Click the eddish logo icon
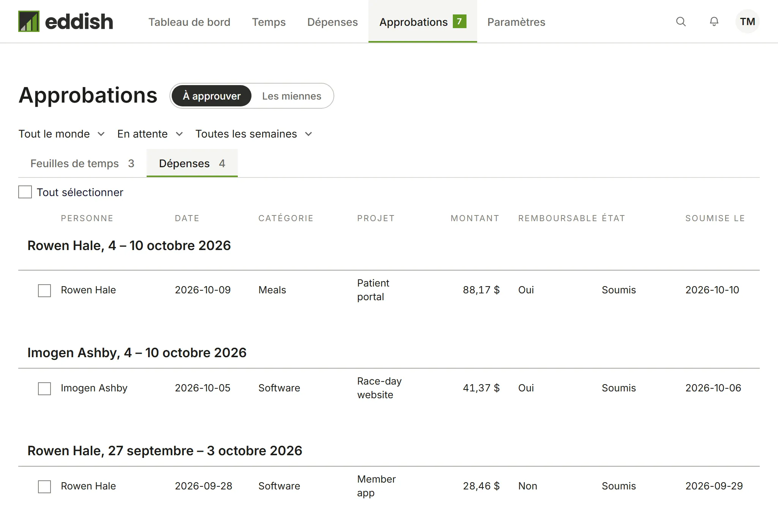778x532 pixels. (29, 21)
